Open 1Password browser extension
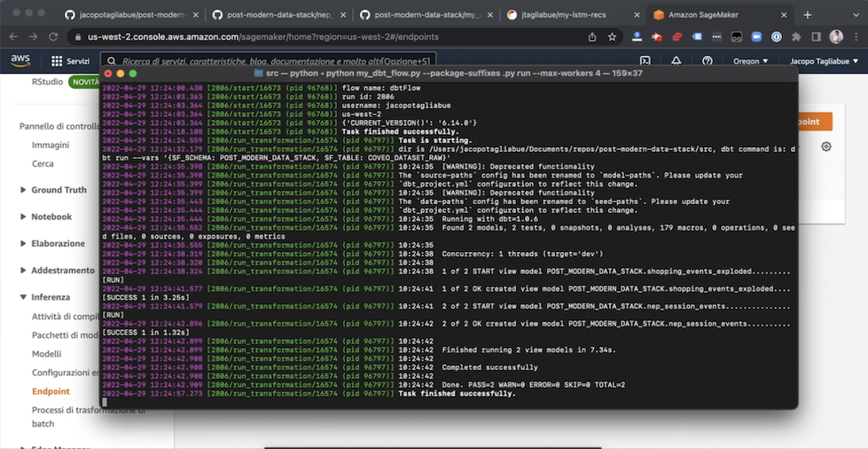Image resolution: width=868 pixels, height=449 pixels. point(777,36)
